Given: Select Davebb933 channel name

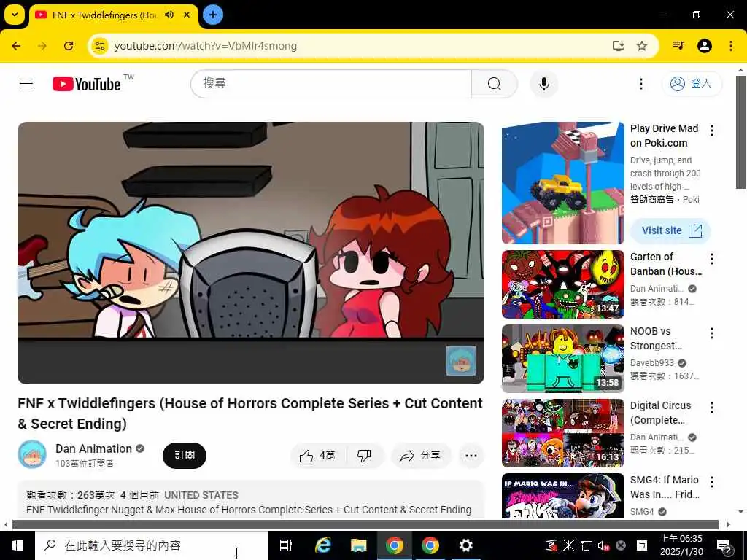Looking at the screenshot, I should click(x=651, y=363).
